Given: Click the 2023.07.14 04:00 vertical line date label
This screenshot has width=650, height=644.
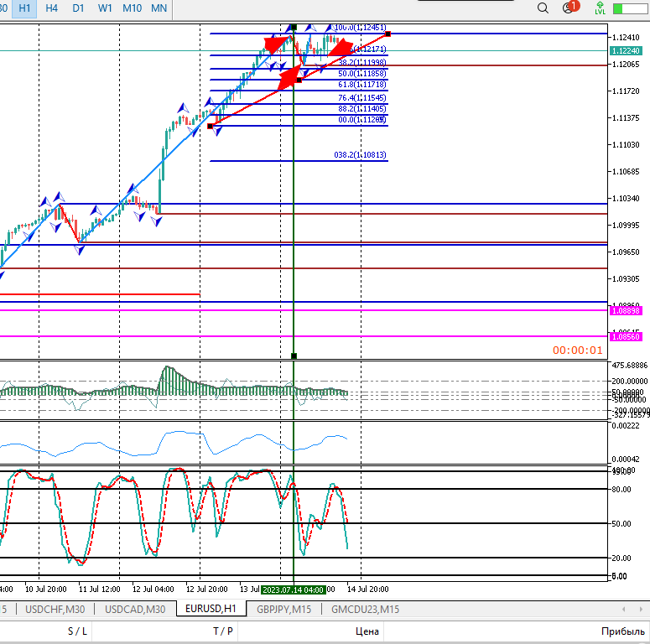Looking at the screenshot, I should click(294, 589).
